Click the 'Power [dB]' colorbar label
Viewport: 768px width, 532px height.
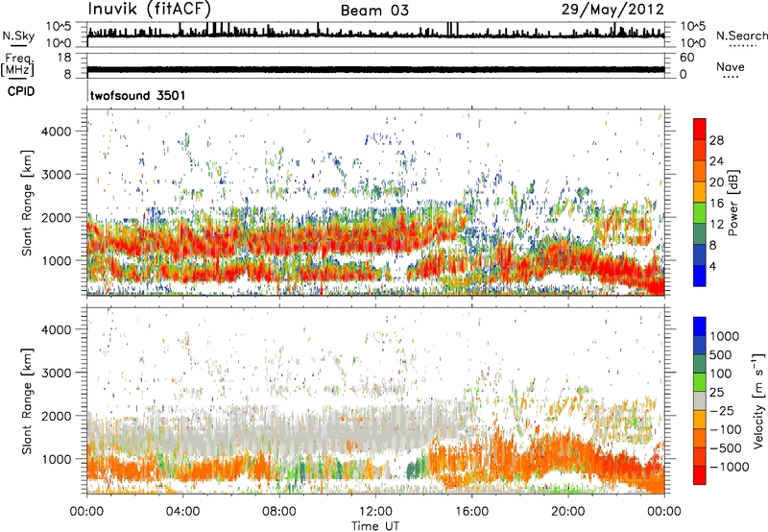[x=732, y=203]
